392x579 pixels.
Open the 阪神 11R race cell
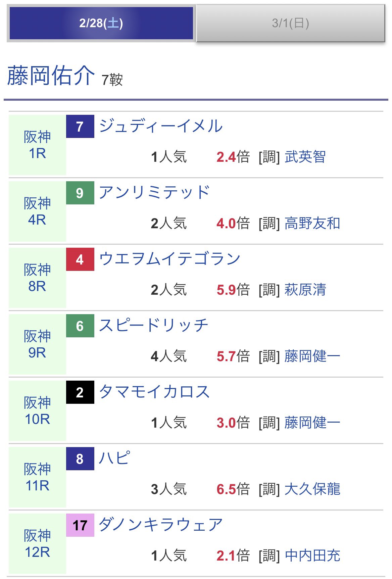tap(37, 477)
